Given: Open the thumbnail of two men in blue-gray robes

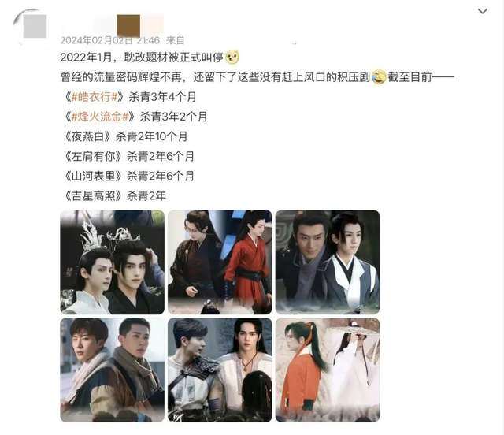Looking at the screenshot, I should click(328, 262).
